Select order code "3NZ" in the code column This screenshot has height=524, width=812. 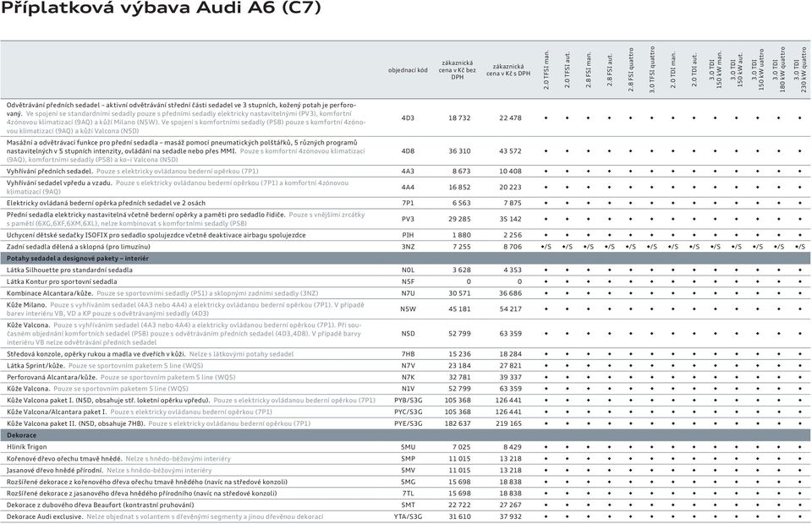point(408,247)
